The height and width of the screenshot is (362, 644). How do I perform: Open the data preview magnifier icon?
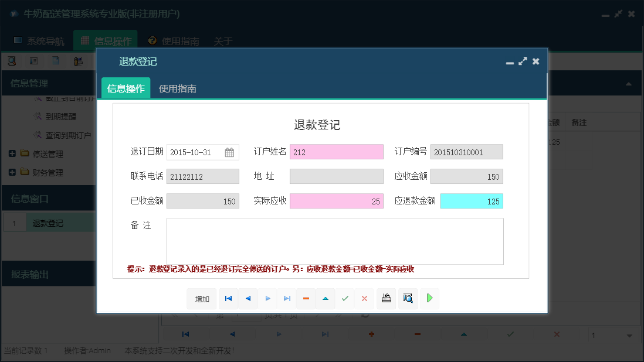click(408, 299)
